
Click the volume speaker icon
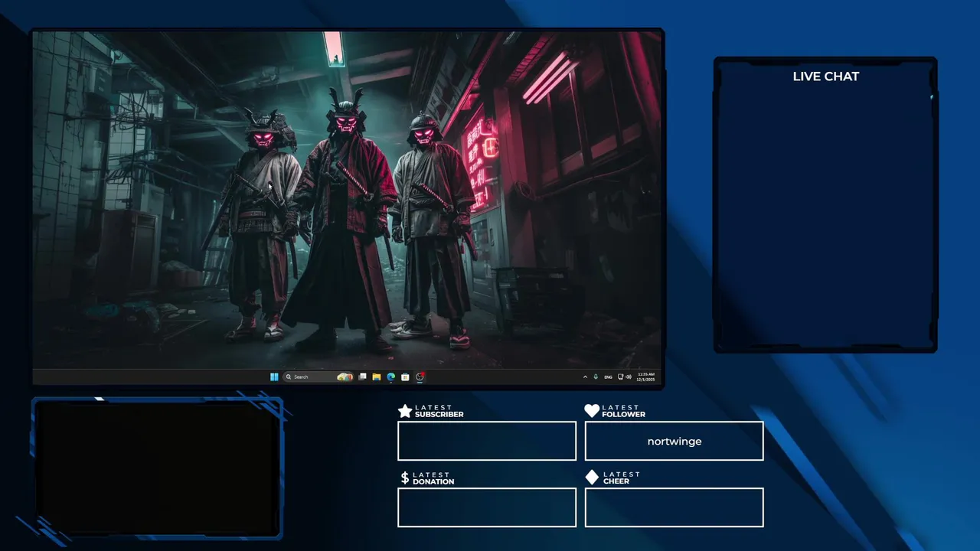tap(629, 377)
